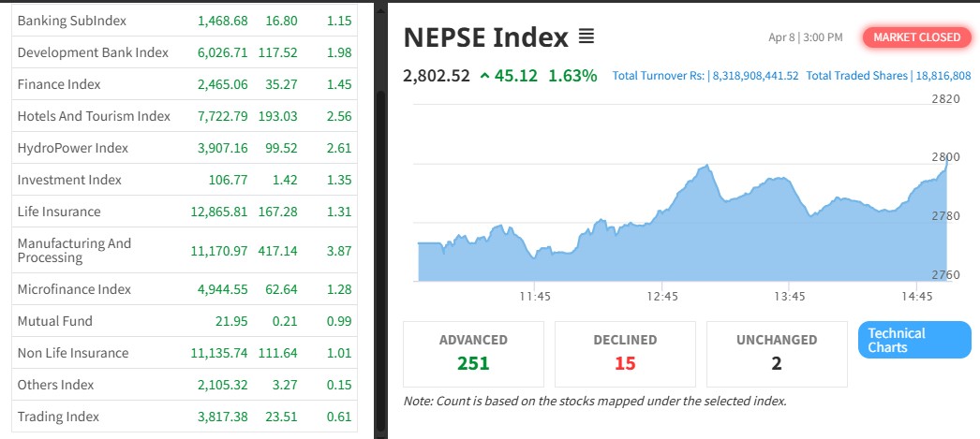
Task: Open the NEPSE Index hamburger menu icon
Action: point(587,37)
